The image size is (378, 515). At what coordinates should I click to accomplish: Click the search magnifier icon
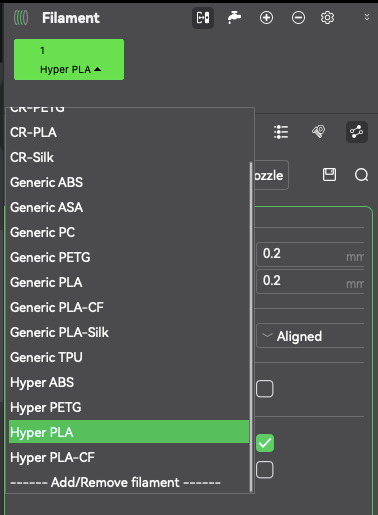point(361,175)
